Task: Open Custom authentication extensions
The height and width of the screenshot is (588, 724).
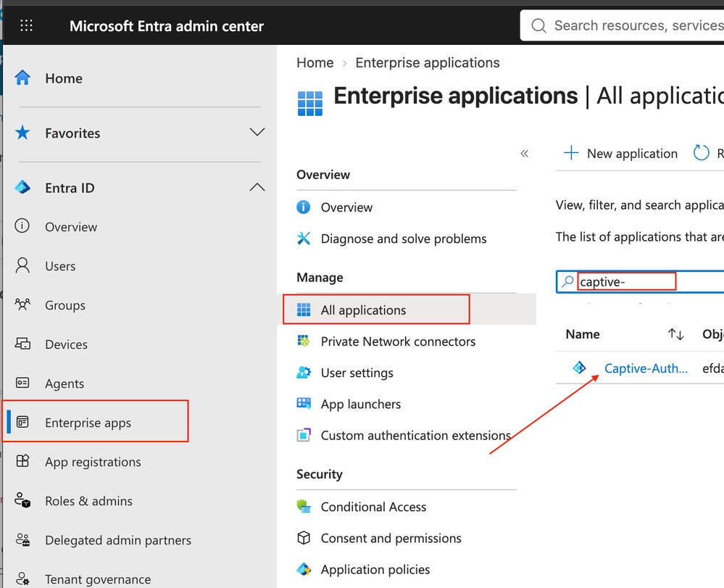Action: (x=415, y=436)
